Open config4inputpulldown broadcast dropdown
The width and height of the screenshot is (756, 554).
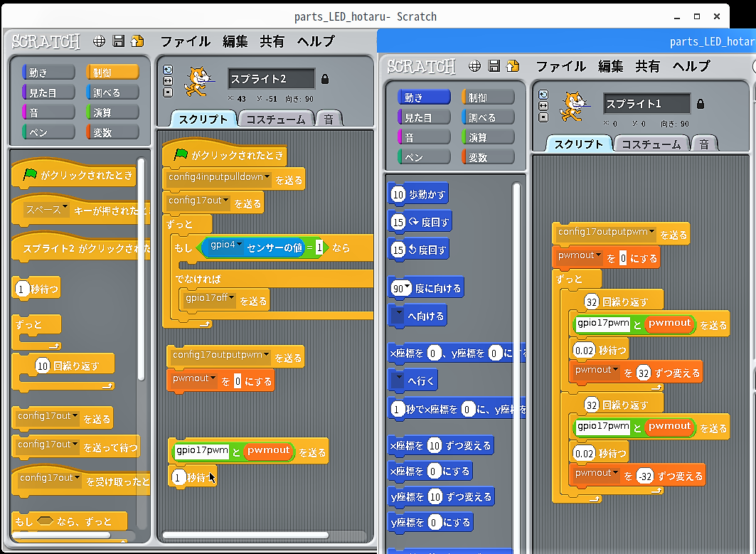267,177
